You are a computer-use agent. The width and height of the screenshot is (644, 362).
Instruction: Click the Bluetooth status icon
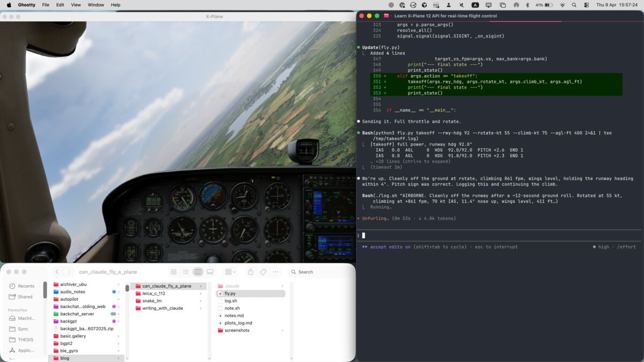point(527,5)
